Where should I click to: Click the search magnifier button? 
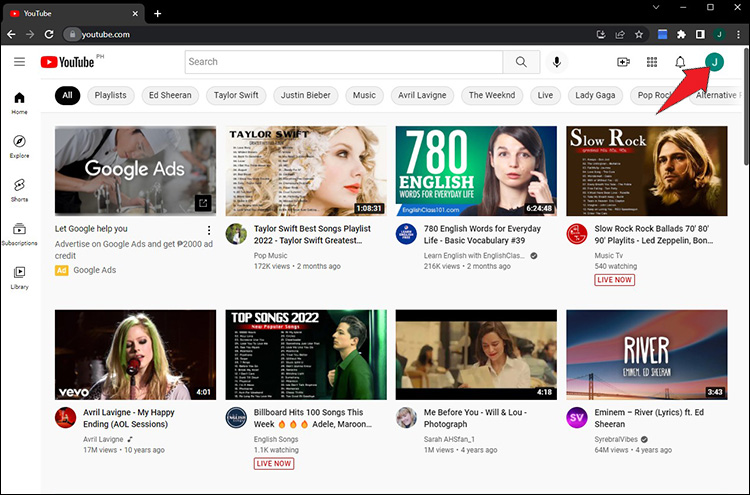521,62
